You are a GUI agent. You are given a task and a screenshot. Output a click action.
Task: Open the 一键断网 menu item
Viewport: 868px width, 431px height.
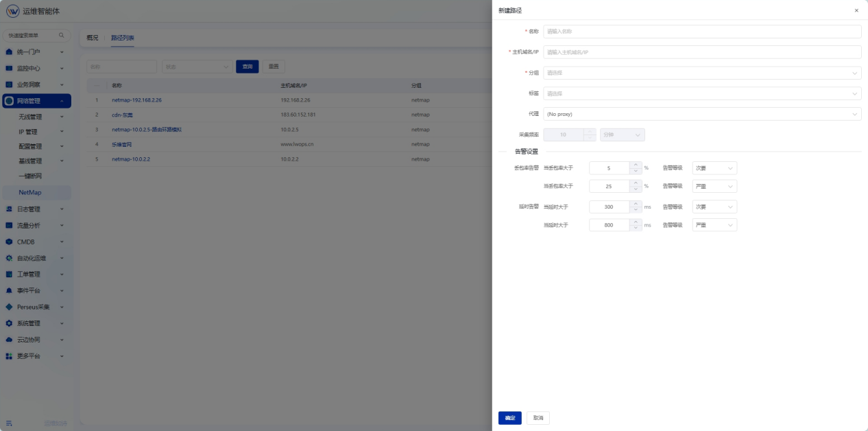point(30,176)
